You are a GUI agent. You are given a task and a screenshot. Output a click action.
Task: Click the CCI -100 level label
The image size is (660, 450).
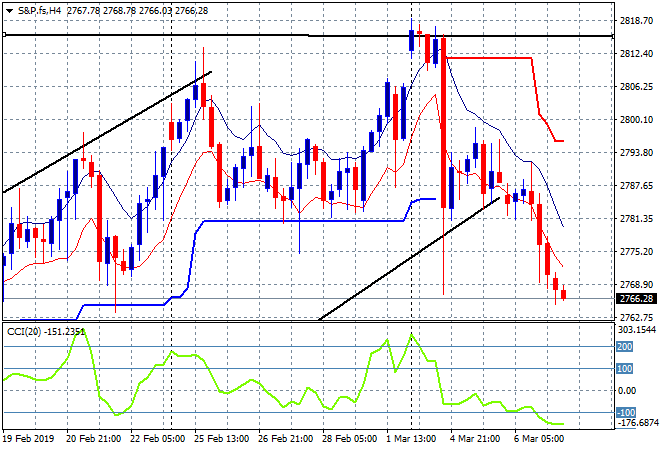pos(625,413)
